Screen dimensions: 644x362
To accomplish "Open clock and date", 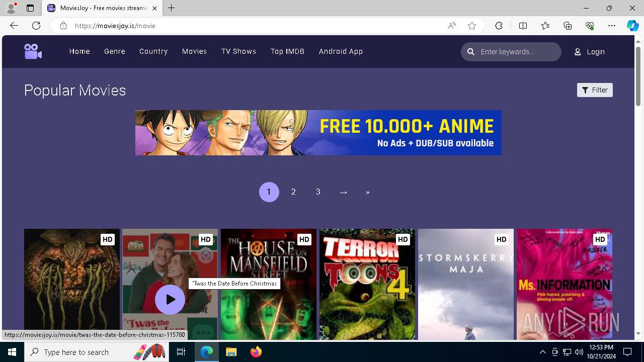I will point(601,352).
